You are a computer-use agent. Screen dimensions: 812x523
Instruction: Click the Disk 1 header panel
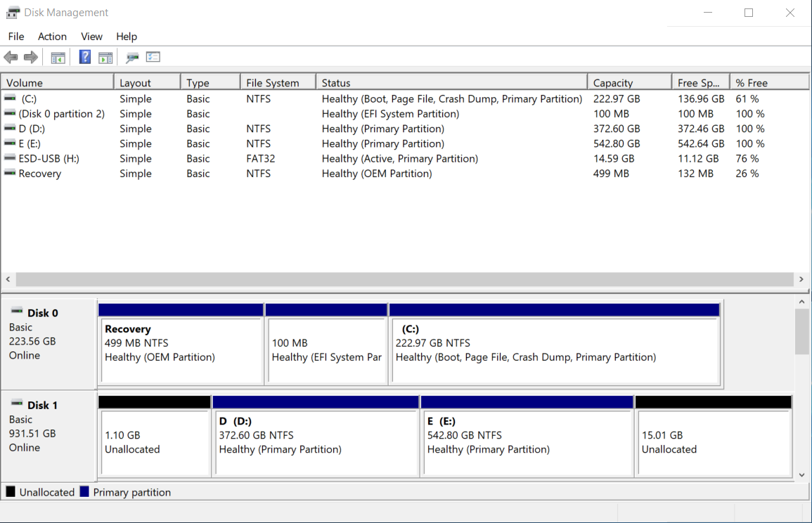tap(49, 436)
